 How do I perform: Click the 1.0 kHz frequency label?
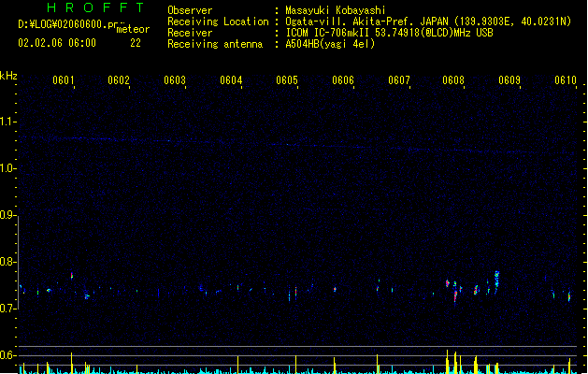pos(7,168)
